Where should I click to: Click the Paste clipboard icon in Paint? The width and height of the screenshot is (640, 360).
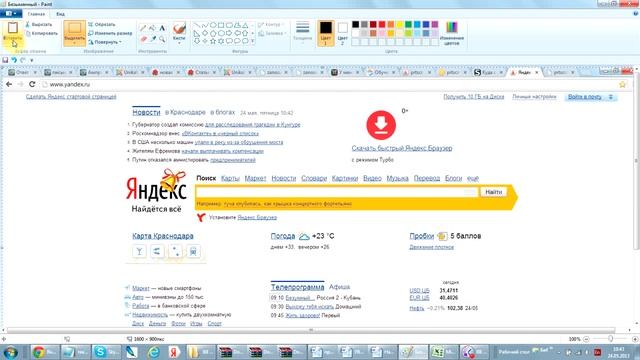point(13,28)
